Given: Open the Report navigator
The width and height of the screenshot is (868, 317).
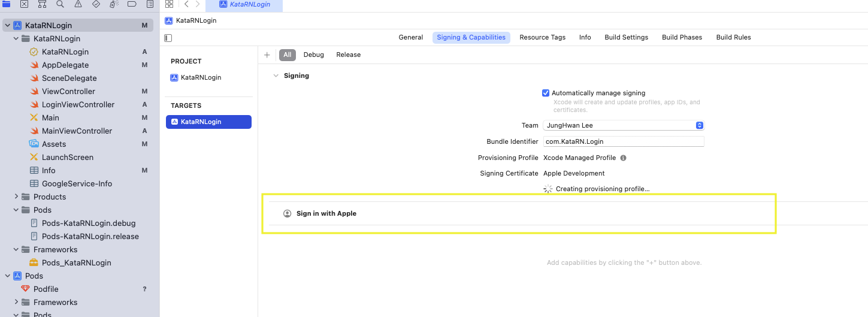Looking at the screenshot, I should [150, 4].
